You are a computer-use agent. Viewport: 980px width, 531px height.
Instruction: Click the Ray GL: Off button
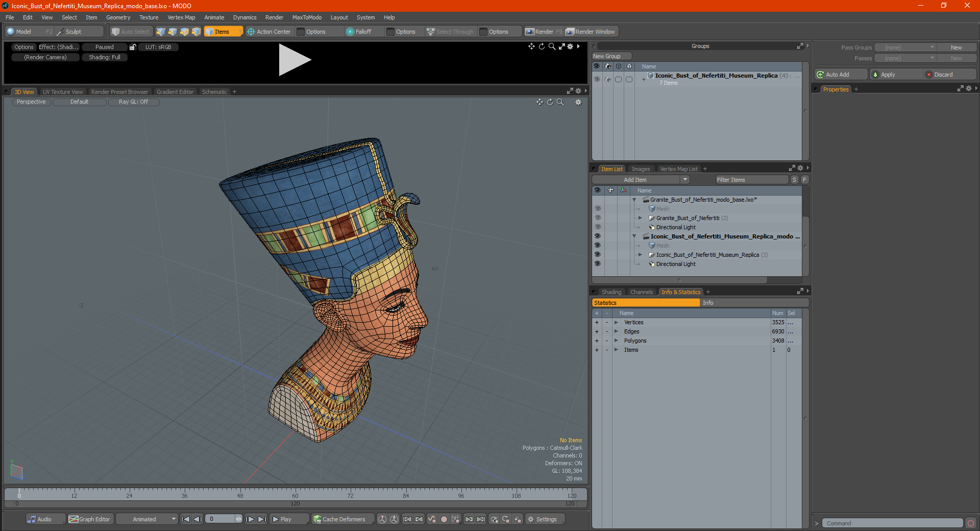coord(133,102)
